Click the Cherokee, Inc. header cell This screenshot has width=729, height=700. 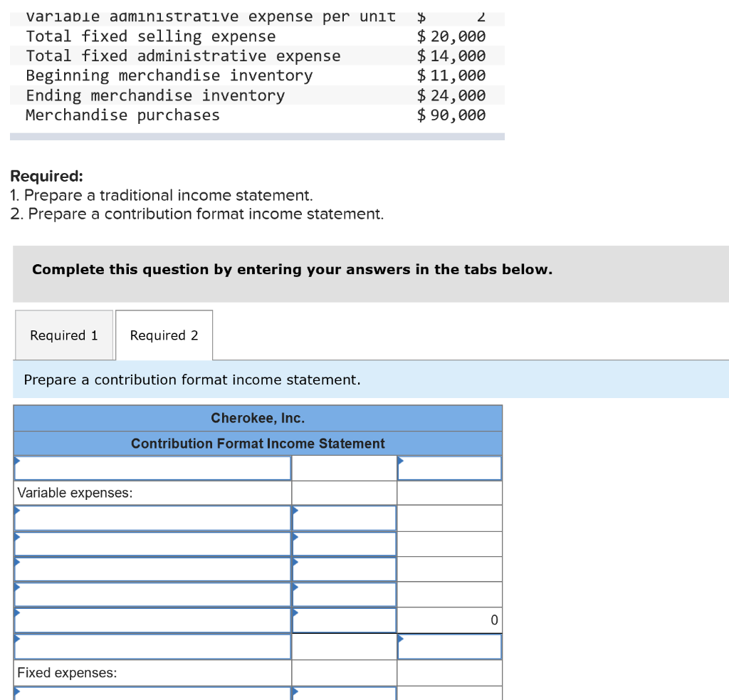click(x=257, y=418)
